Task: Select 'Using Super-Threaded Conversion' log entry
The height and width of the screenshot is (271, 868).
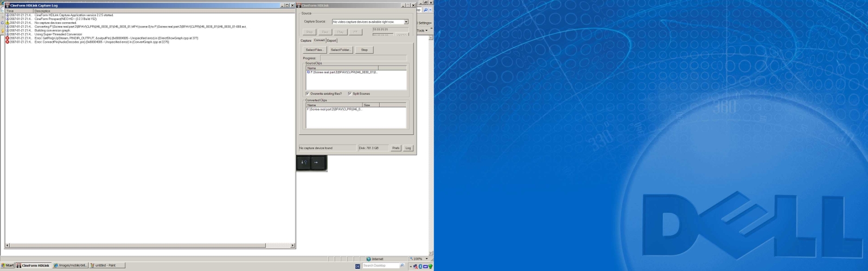Action: [58, 34]
